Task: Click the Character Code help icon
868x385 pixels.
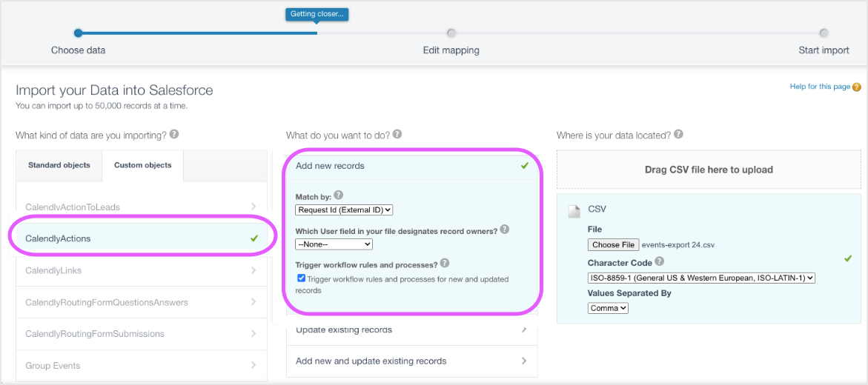Action: point(660,261)
